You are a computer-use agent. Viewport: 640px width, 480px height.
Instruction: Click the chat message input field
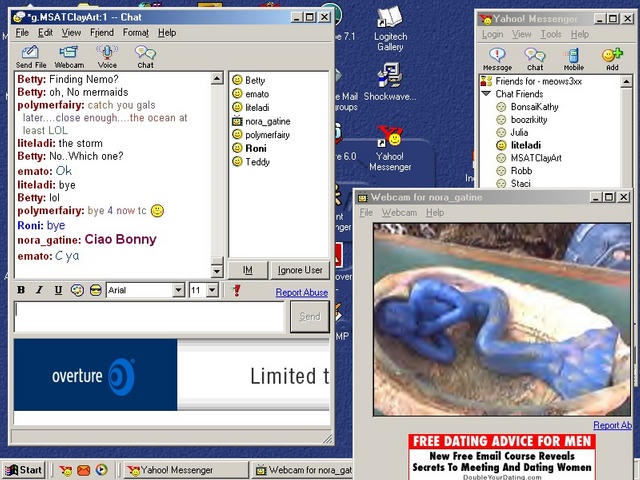149,317
